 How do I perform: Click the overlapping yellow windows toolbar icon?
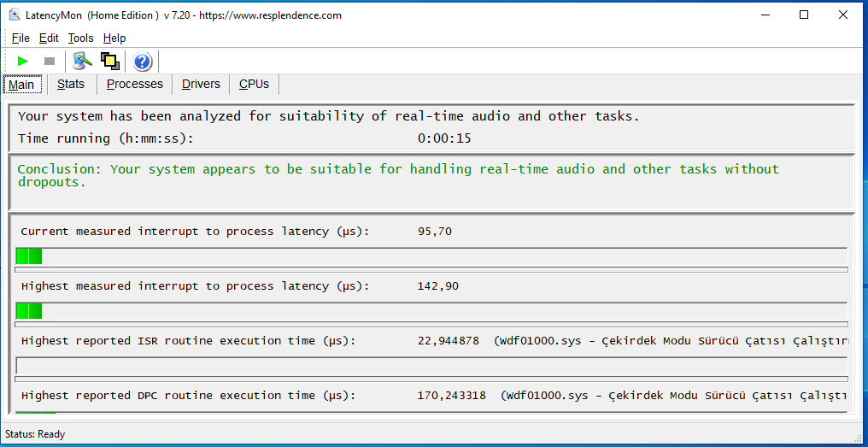coord(109,61)
